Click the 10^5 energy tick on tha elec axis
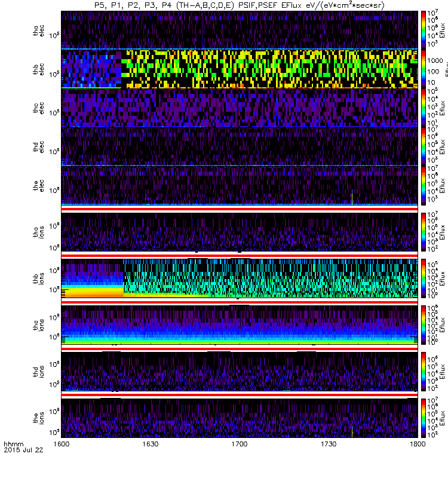Viewport: 448px width, 478px height. click(54, 35)
